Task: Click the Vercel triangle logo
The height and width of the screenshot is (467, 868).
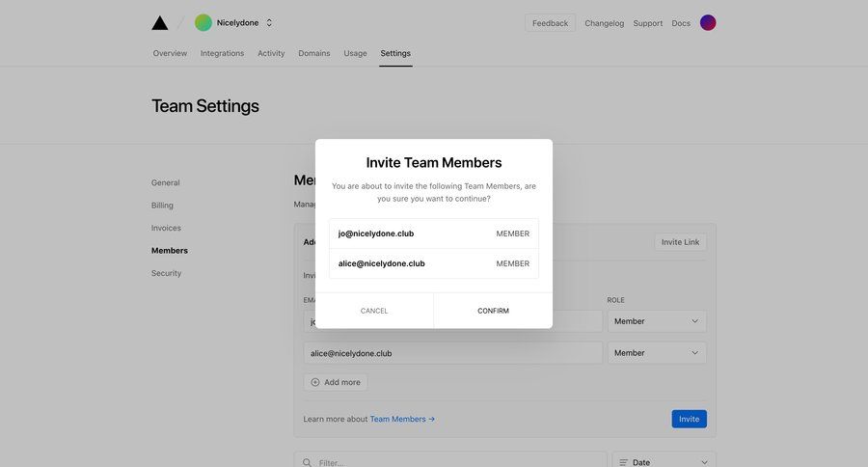Action: (160, 23)
